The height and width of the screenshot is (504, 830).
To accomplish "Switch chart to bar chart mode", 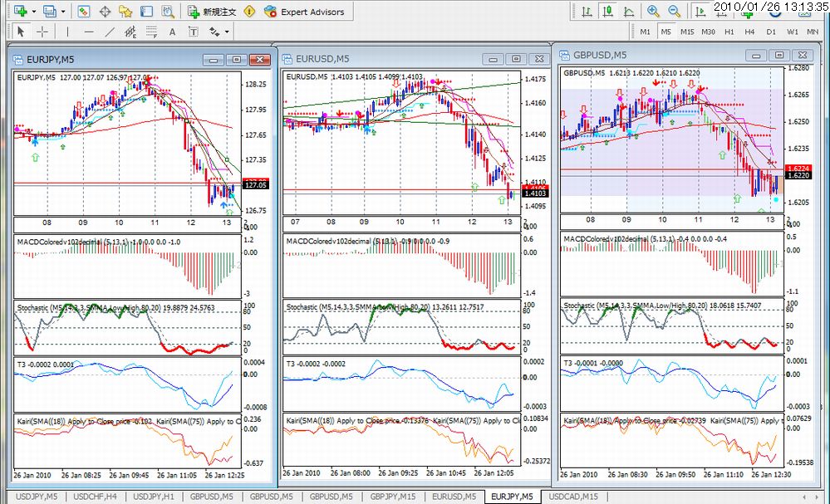I will pos(587,12).
